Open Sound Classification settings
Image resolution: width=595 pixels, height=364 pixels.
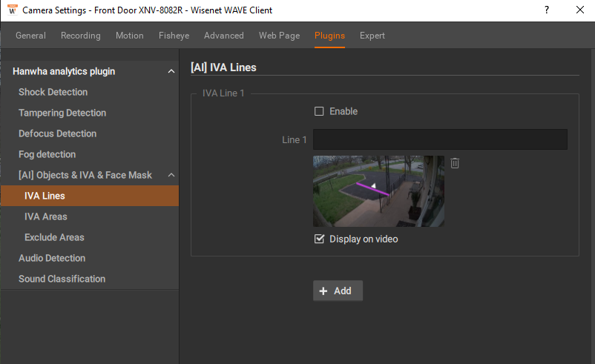pyautogui.click(x=62, y=279)
